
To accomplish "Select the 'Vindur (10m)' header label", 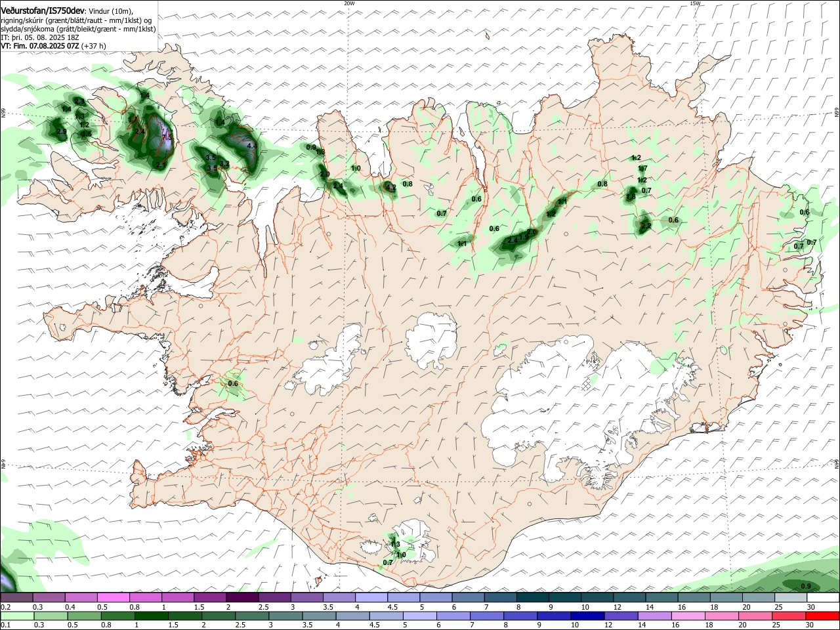I will 110,12.
